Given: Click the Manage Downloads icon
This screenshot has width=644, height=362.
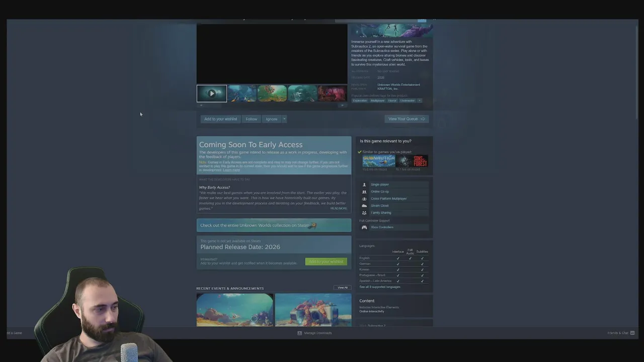Looking at the screenshot, I should [300, 333].
